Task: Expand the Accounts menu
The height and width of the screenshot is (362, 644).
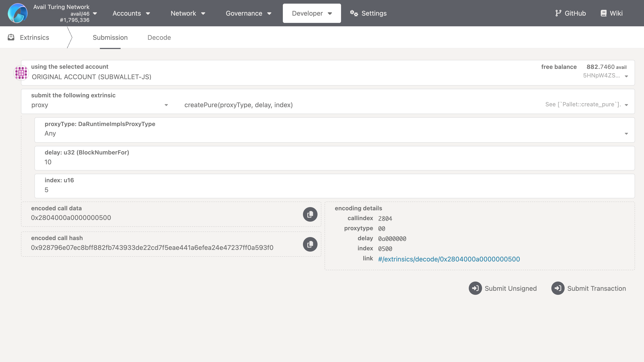Action: (x=131, y=13)
